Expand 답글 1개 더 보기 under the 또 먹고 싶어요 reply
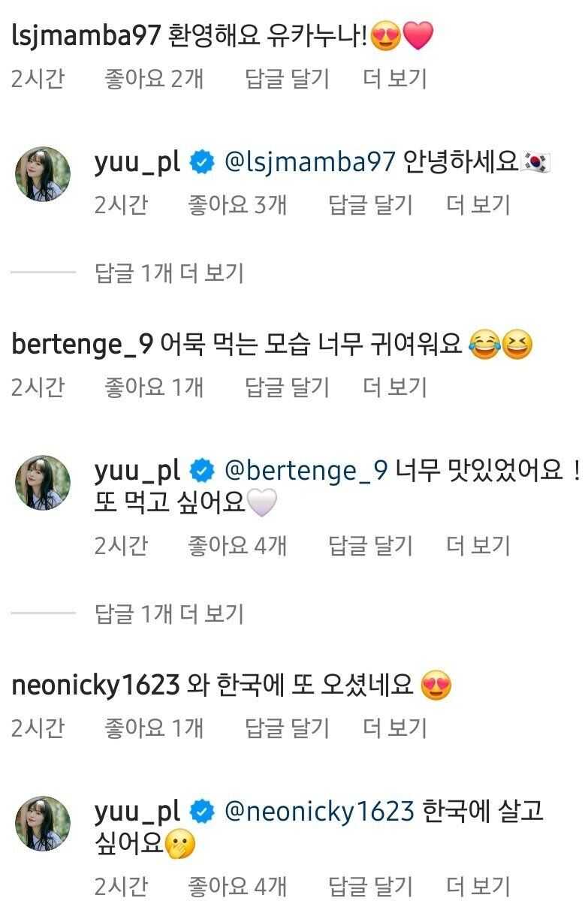Viewport: 588px width, 910px height. [170, 614]
